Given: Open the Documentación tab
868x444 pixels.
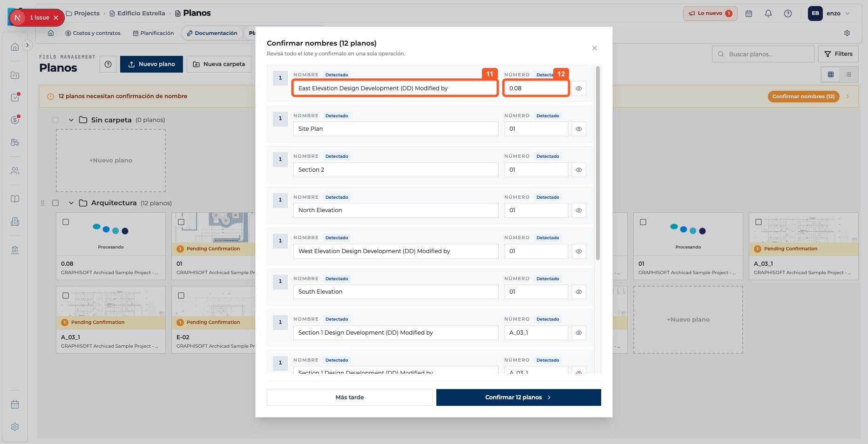Looking at the screenshot, I should 212,33.
